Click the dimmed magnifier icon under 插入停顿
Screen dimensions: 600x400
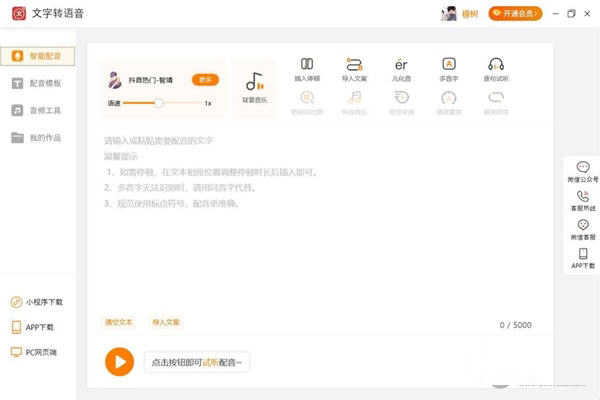pos(307,98)
